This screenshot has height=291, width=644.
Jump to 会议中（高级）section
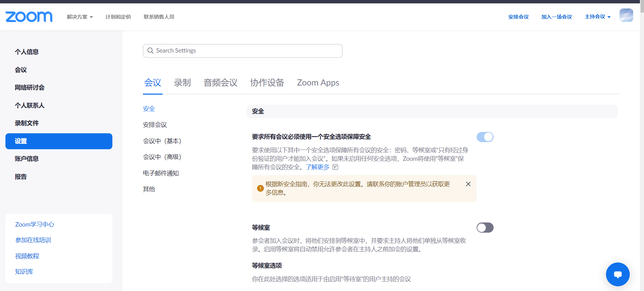point(162,157)
